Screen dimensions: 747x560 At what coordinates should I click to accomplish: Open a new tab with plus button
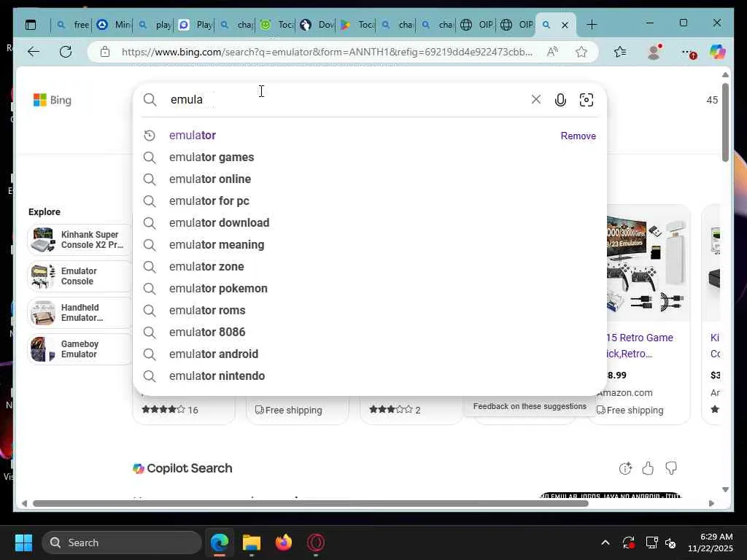[592, 25]
